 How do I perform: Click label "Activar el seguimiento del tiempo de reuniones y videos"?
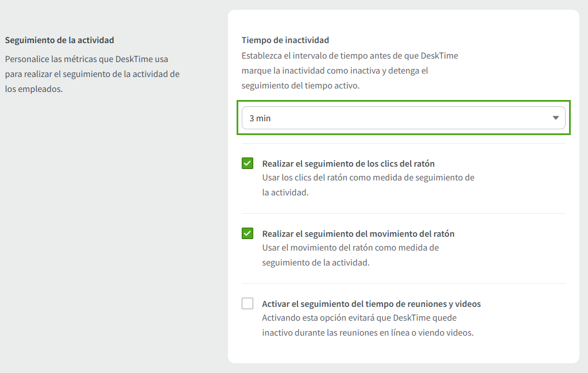(372, 304)
